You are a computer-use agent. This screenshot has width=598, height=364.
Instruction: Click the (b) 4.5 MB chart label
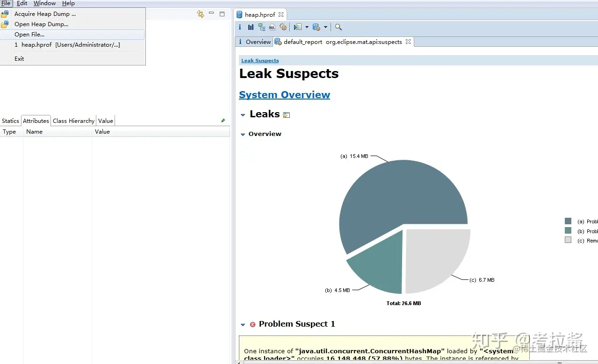(338, 290)
